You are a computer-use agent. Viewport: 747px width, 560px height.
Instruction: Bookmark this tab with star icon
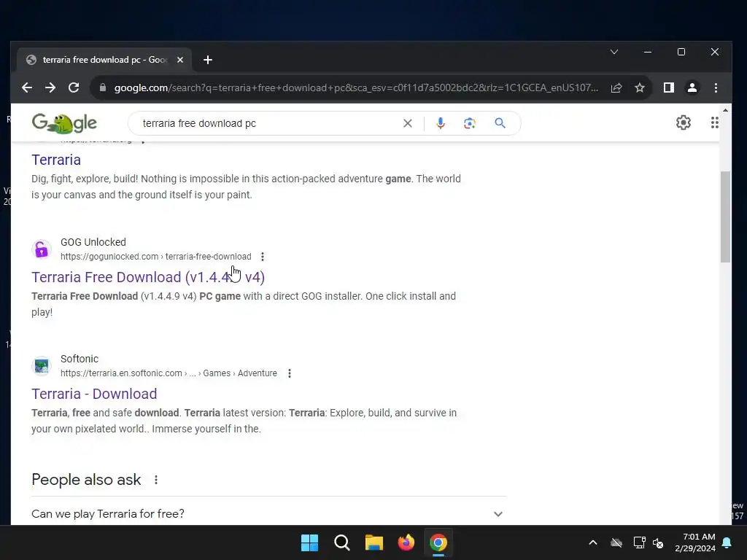640,87
